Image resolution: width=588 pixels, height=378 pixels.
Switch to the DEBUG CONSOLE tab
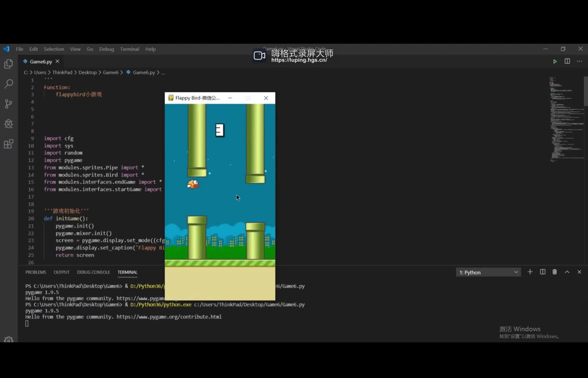(93, 272)
